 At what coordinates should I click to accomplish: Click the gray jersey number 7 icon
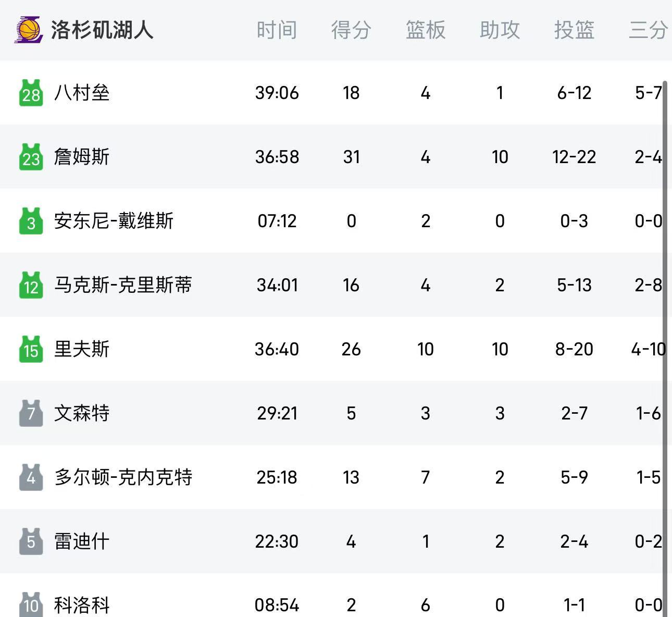coord(31,413)
